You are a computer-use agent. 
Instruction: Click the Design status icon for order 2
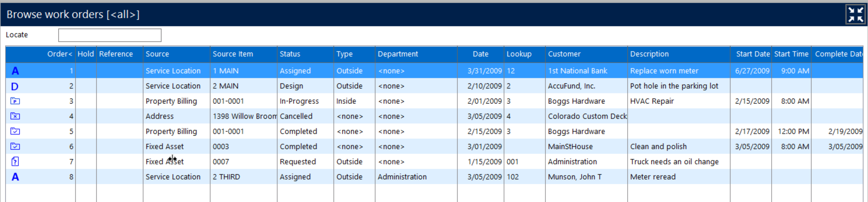[x=15, y=86]
